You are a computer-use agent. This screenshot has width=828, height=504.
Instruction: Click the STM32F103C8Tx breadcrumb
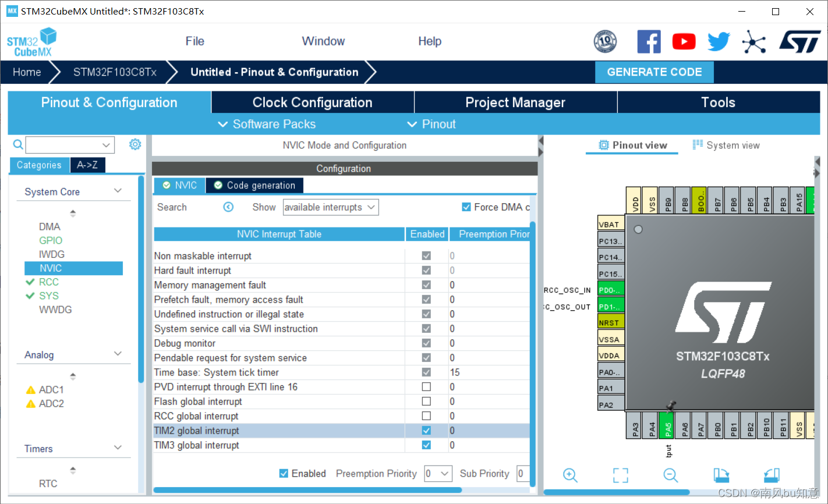(x=115, y=72)
